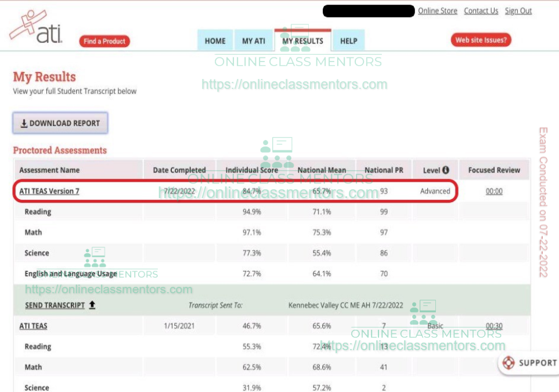The width and height of the screenshot is (559, 392).
Task: Open the 00:00 focused review link
Action: (494, 191)
